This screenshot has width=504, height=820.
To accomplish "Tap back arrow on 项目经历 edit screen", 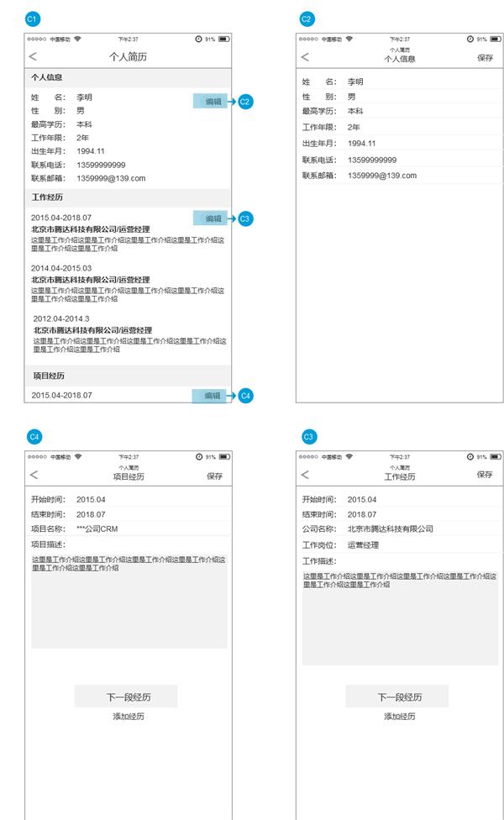I will coord(33,476).
